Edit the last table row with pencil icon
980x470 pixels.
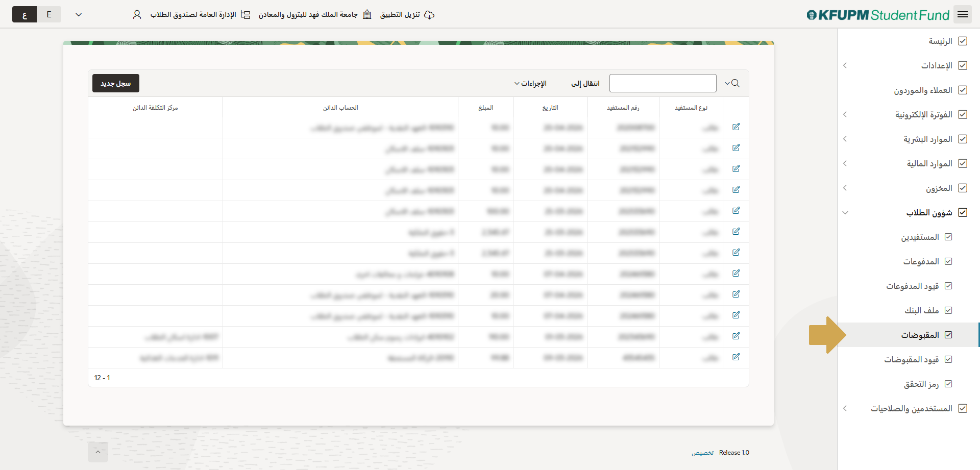[736, 357]
